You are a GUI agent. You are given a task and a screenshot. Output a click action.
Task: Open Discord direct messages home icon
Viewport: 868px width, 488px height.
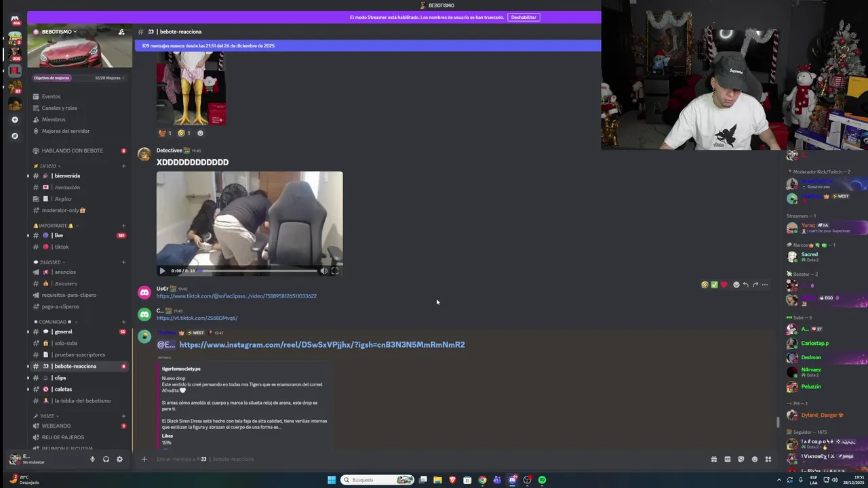pos(15,20)
